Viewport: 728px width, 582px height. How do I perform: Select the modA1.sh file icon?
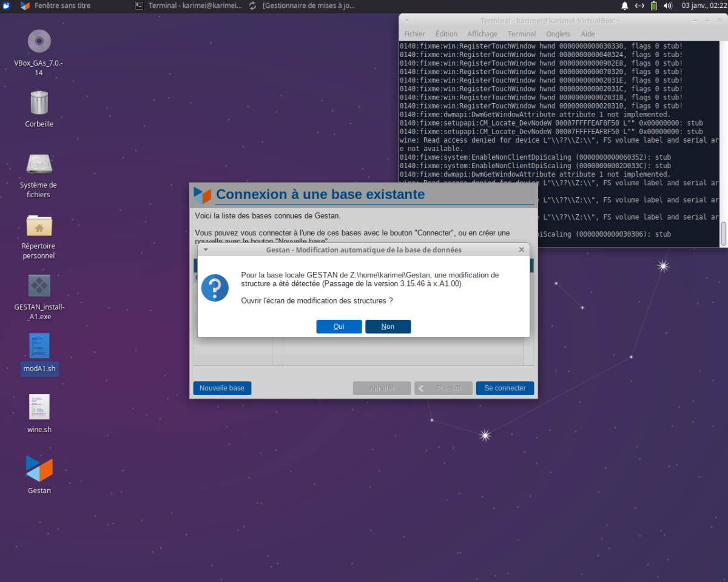39,346
